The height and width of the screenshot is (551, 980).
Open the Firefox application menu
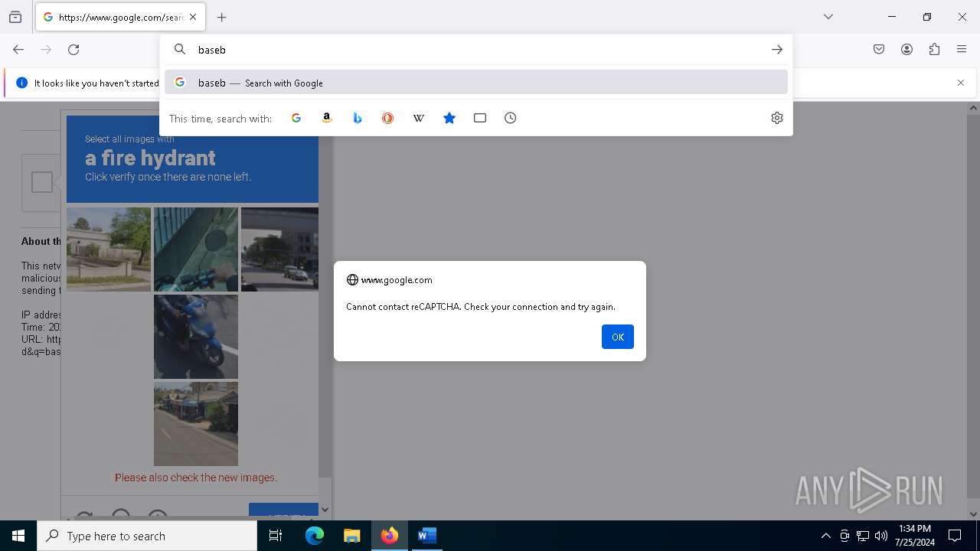(962, 50)
